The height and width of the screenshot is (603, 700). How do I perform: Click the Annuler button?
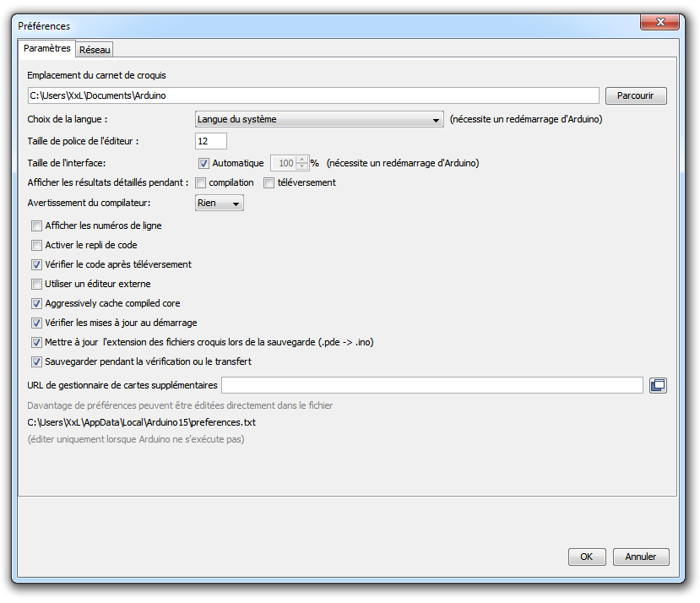click(641, 557)
